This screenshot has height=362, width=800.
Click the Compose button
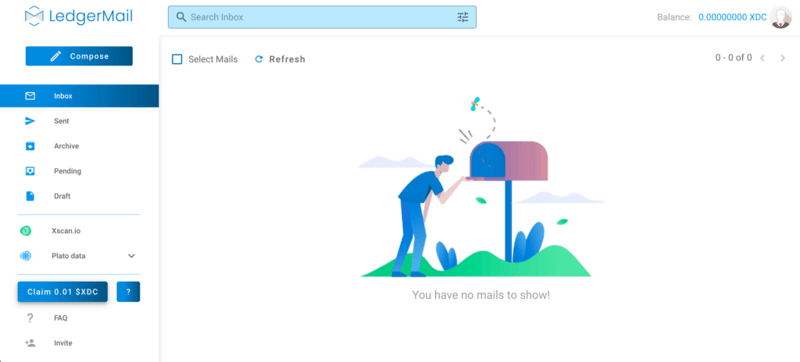[x=79, y=56]
